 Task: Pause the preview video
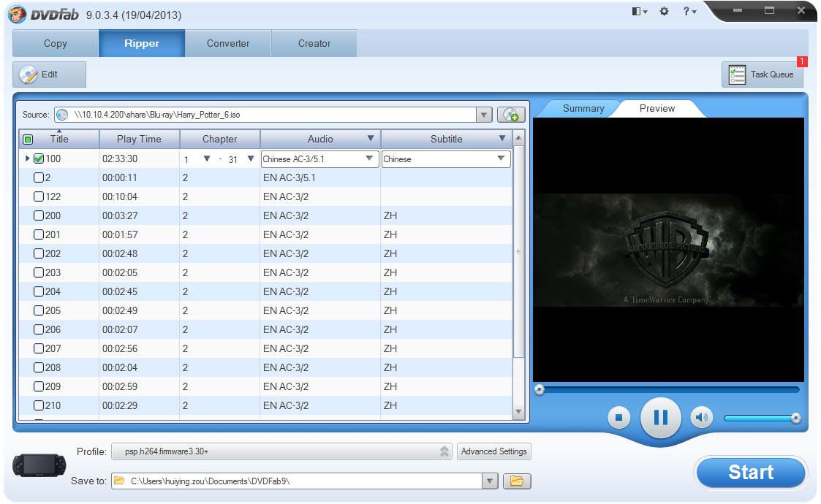pyautogui.click(x=661, y=417)
